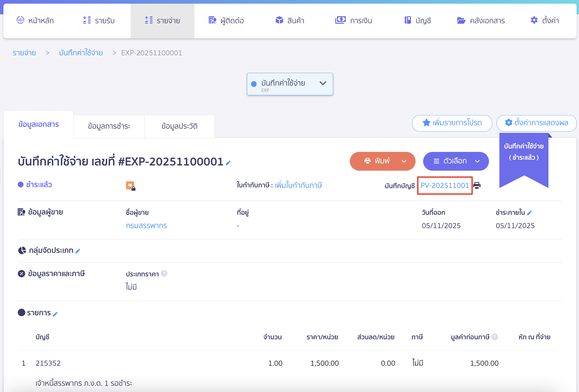Click pencil icon next to กลุ่มจัดประเภท
Image resolution: width=579 pixels, height=392 pixels.
coord(78,250)
